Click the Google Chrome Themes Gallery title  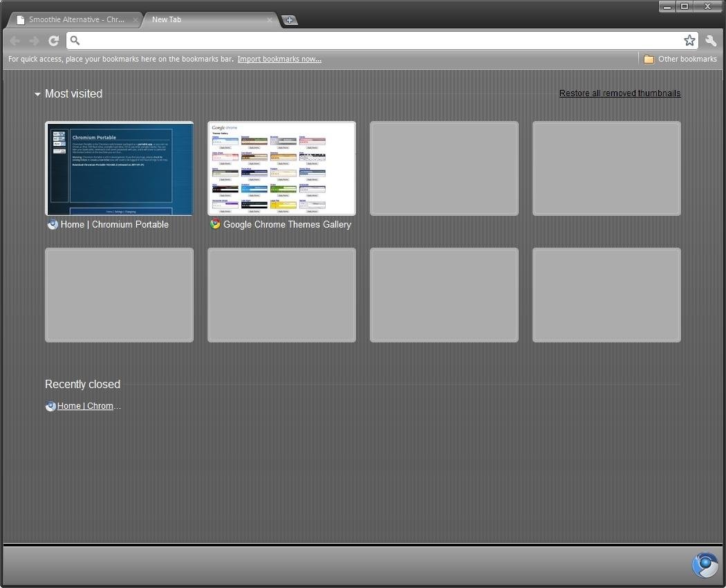pyautogui.click(x=287, y=225)
